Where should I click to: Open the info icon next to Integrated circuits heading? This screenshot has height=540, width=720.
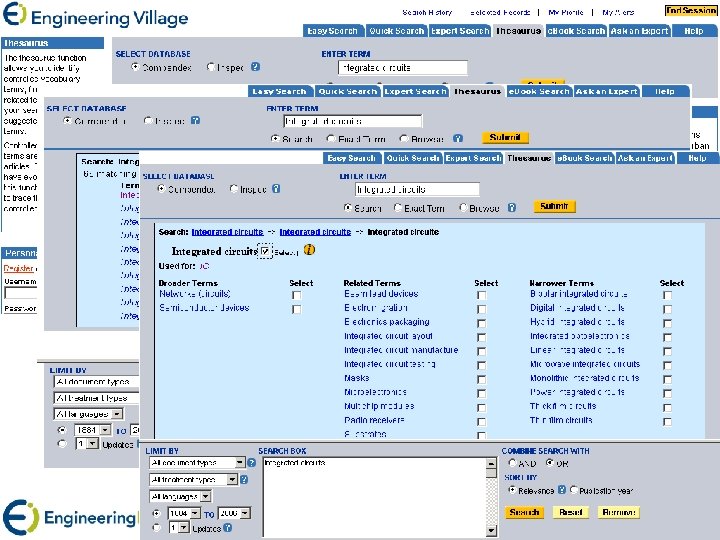[x=309, y=250]
